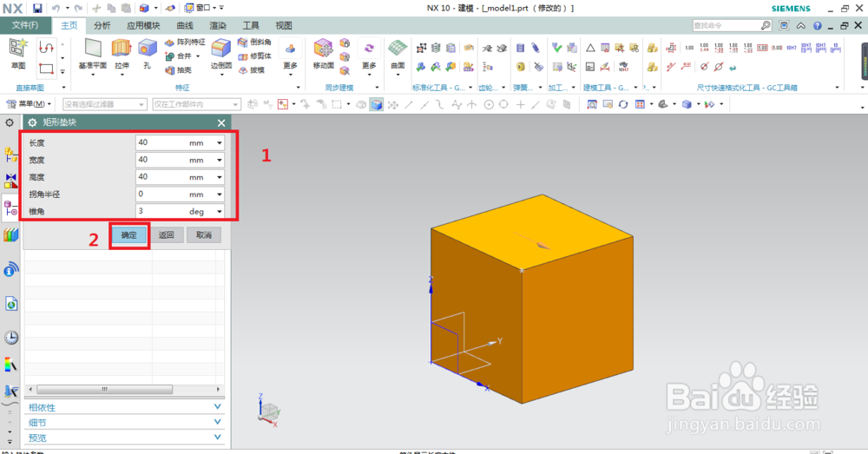
Task: Click the OK (确定) button
Action: [129, 234]
